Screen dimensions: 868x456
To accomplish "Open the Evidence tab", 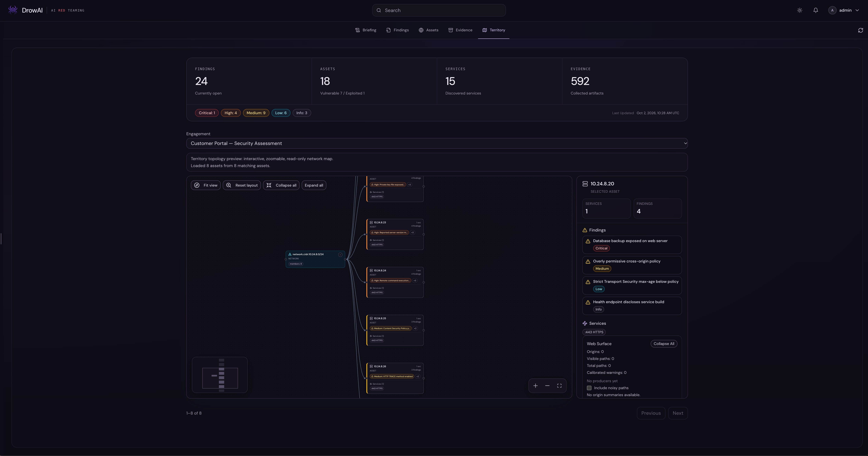I will click(x=460, y=30).
